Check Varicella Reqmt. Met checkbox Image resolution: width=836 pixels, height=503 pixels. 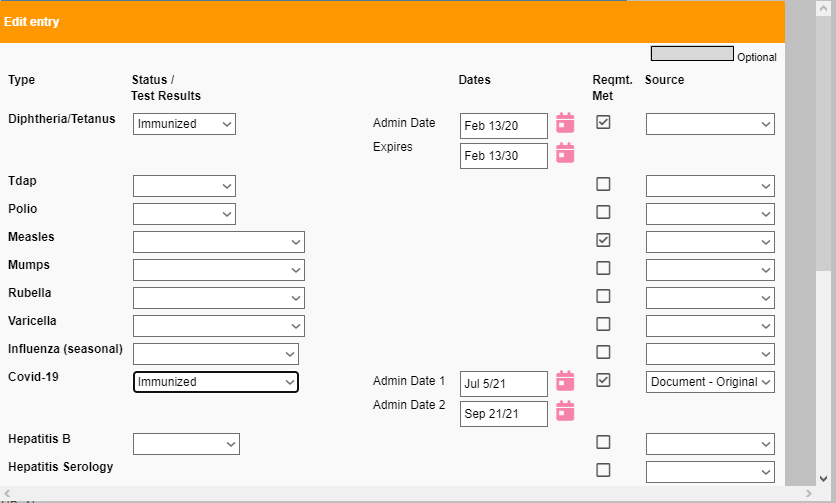coord(603,324)
